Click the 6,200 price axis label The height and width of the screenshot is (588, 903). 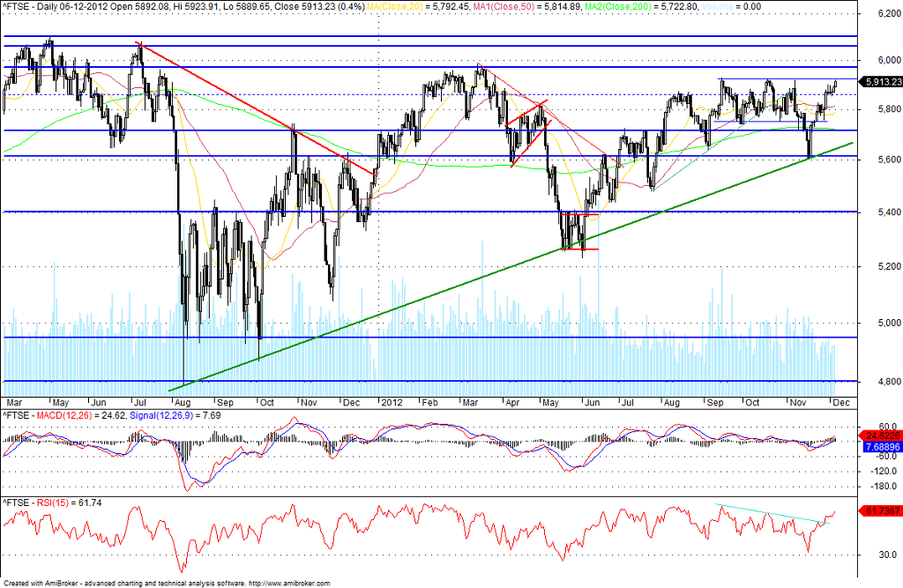pyautogui.click(x=889, y=13)
